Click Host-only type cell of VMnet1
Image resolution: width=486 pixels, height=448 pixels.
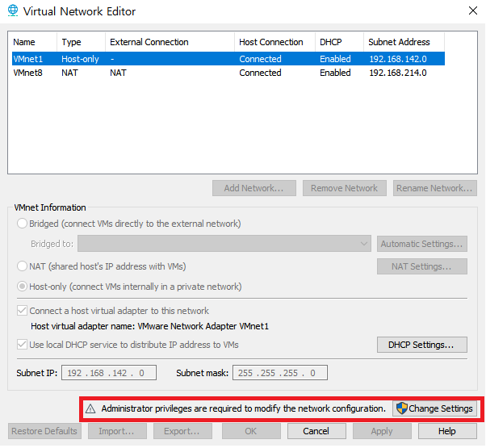pos(80,59)
